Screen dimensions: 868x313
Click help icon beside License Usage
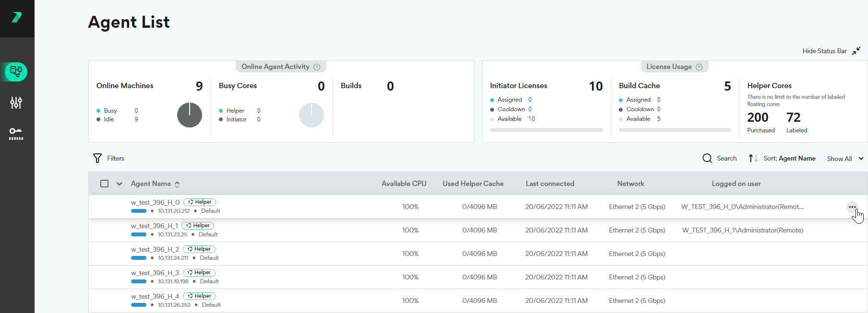tap(699, 67)
